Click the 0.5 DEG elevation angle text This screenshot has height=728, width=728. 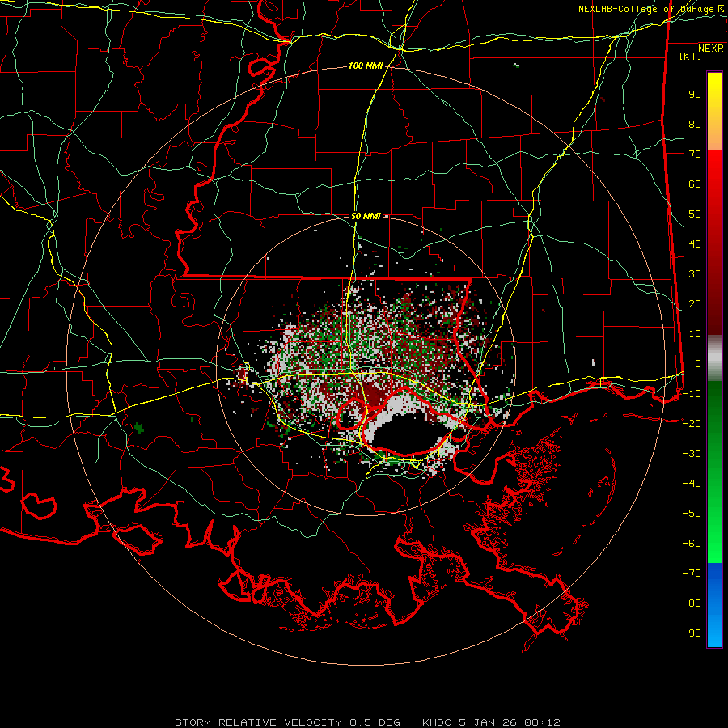375,722
